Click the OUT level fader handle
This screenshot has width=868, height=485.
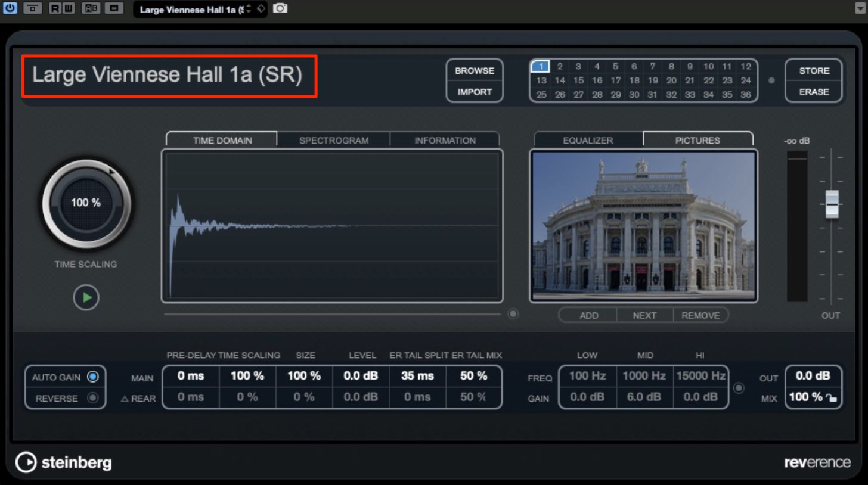tap(832, 204)
